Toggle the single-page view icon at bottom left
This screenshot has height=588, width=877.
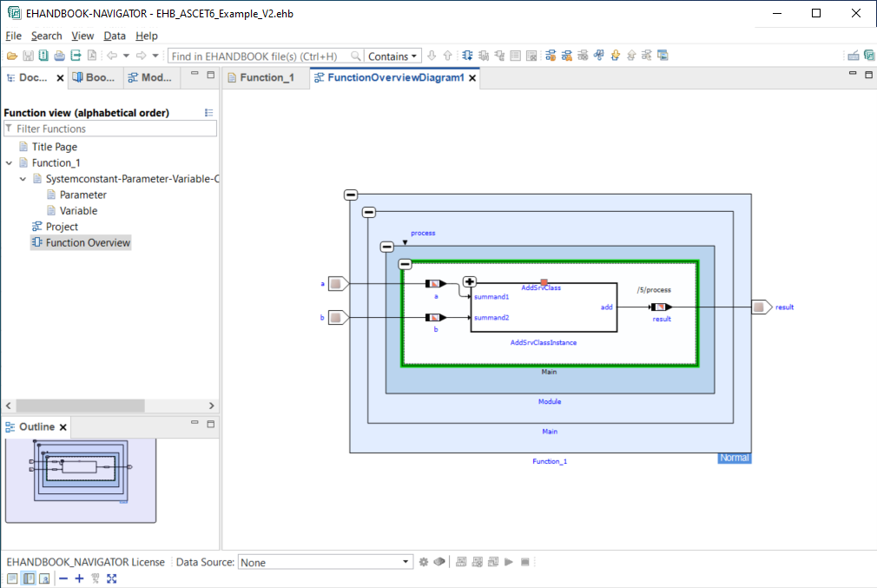[x=12, y=578]
